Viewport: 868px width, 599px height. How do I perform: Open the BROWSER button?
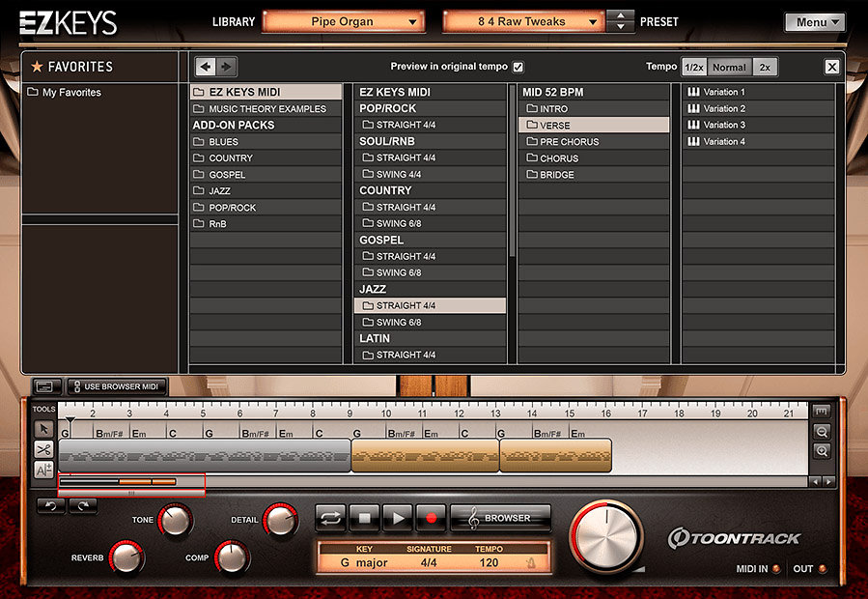tap(500, 518)
